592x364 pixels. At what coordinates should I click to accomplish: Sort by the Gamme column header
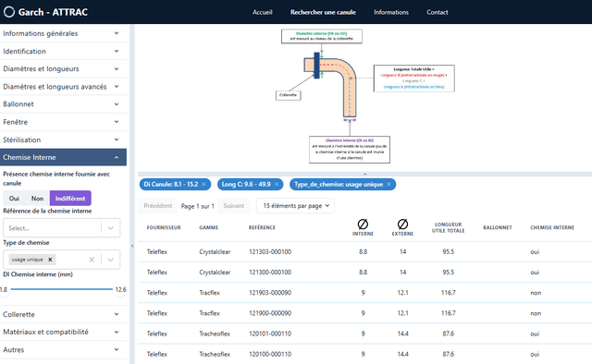tap(209, 227)
